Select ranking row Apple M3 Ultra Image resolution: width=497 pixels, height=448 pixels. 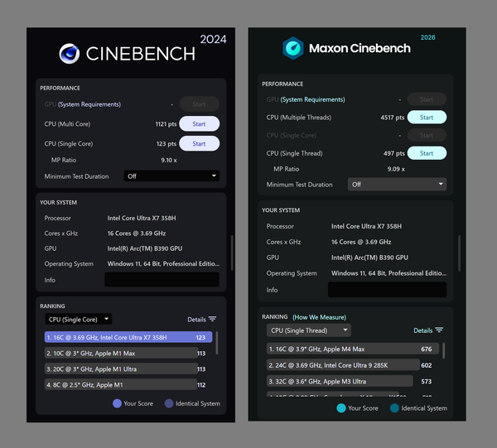point(350,381)
